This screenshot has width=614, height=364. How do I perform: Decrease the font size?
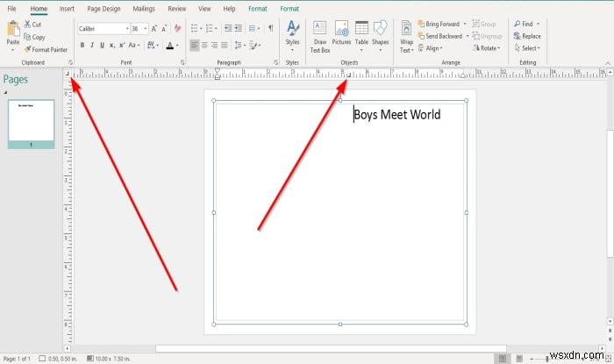click(x=164, y=29)
